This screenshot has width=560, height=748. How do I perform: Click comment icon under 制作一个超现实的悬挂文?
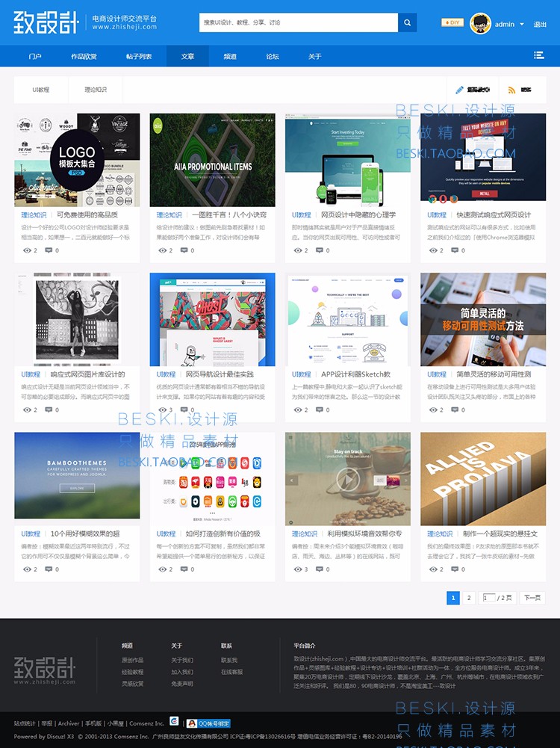pyautogui.click(x=455, y=569)
